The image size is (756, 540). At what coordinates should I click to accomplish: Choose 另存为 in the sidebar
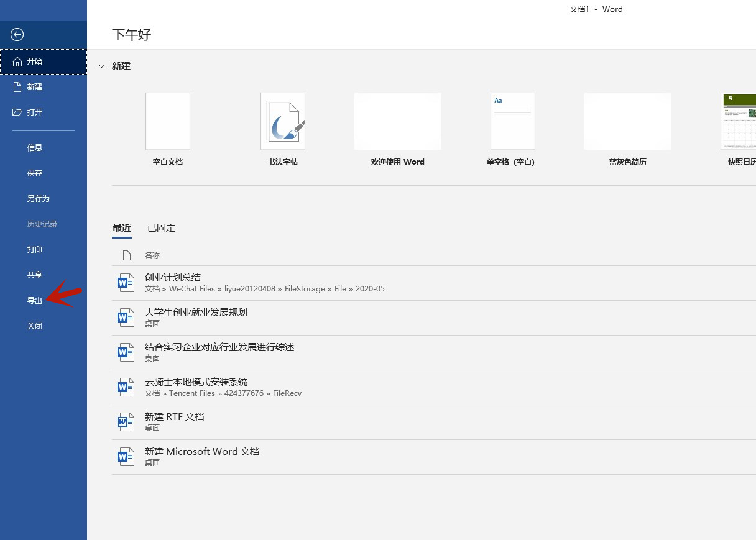click(x=44, y=199)
